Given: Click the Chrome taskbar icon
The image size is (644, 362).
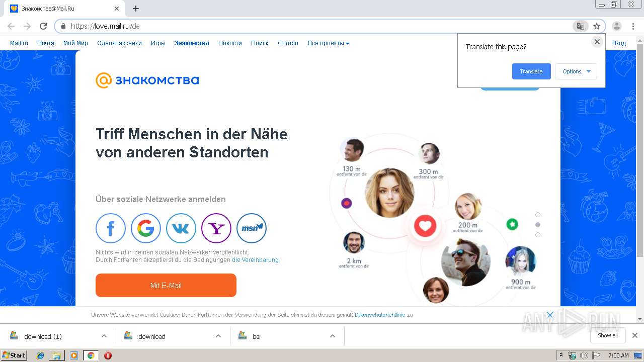Looking at the screenshot, I should [91, 355].
